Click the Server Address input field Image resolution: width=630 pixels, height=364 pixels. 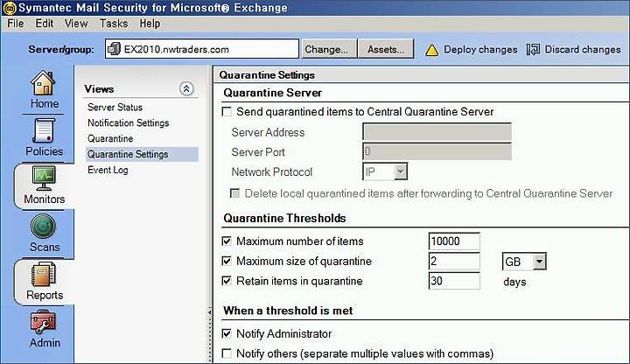pyautogui.click(x=437, y=132)
